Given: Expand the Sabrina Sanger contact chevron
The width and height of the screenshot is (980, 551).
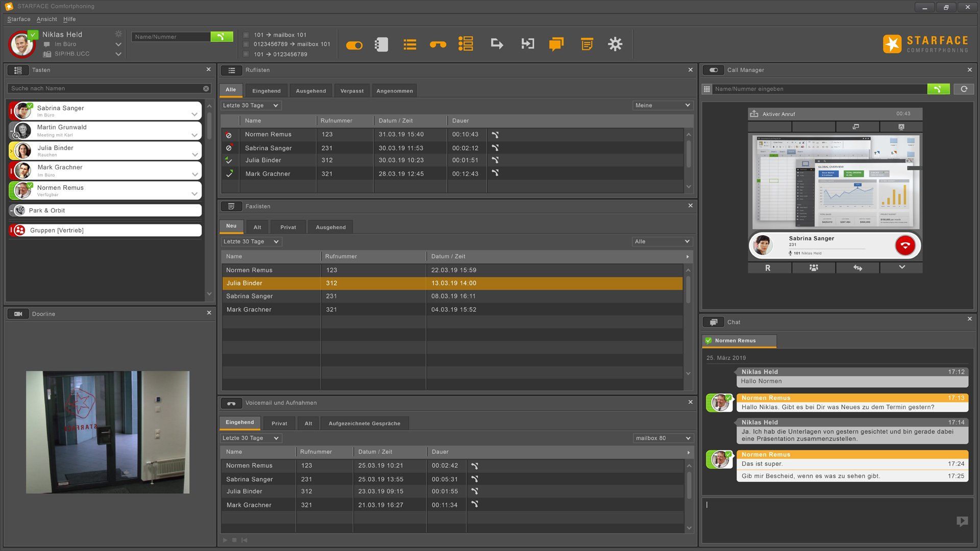Looking at the screenshot, I should [194, 114].
